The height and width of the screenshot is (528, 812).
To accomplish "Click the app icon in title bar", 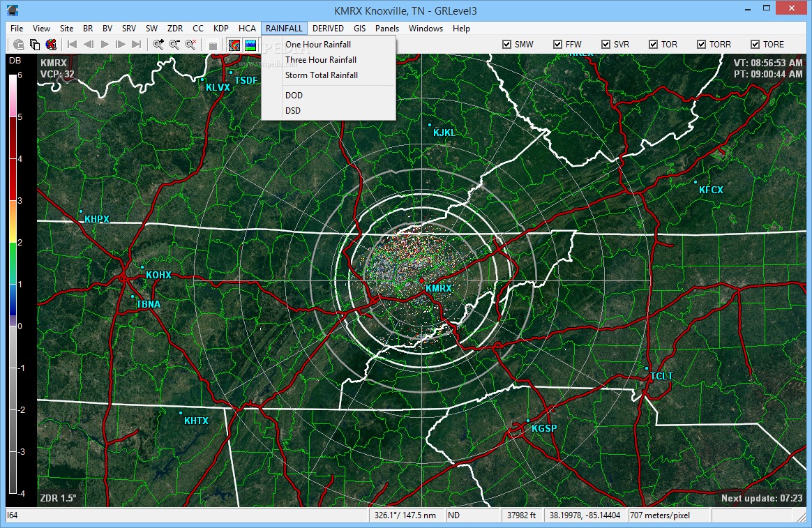I will pyautogui.click(x=13, y=10).
